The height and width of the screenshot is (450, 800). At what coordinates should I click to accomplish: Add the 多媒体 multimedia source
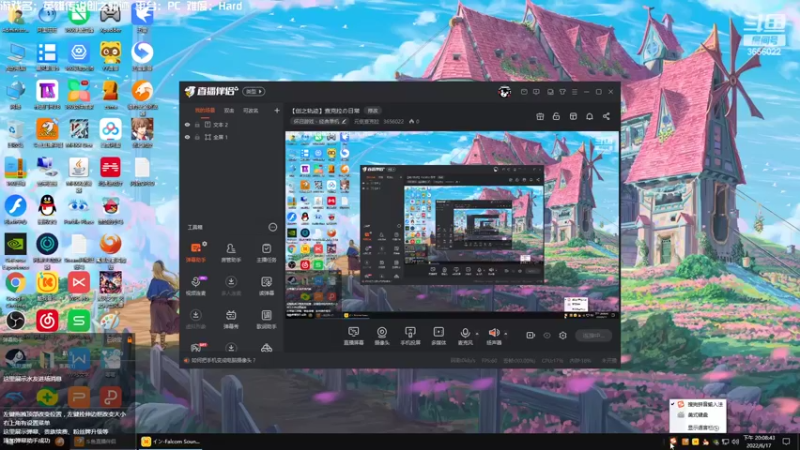439,336
